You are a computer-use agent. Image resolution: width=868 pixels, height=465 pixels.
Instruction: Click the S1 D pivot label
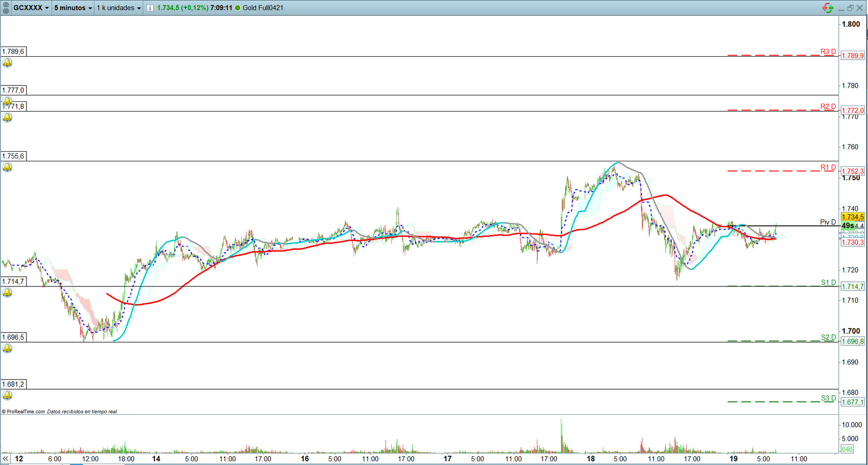coord(829,282)
